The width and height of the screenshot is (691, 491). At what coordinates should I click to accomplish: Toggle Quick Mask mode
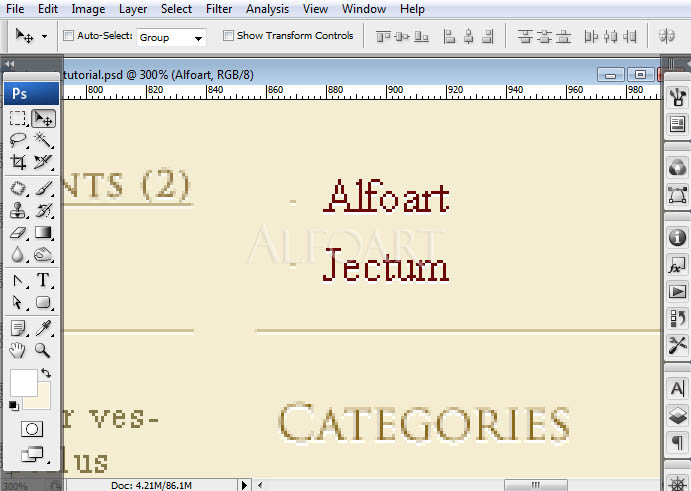pos(32,429)
